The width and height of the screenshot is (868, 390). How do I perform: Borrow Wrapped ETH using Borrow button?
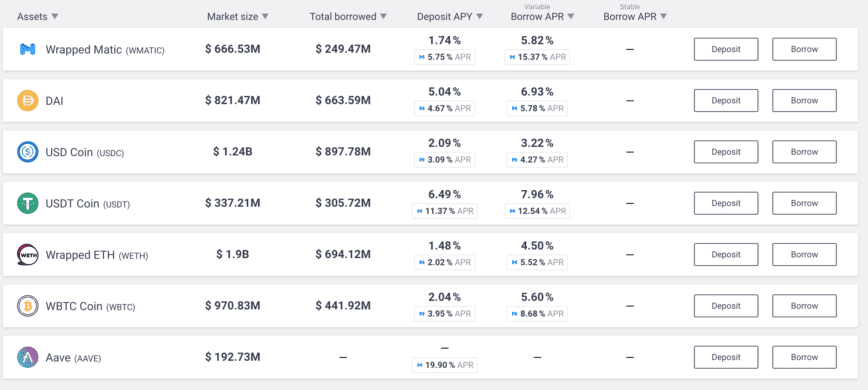[804, 255]
